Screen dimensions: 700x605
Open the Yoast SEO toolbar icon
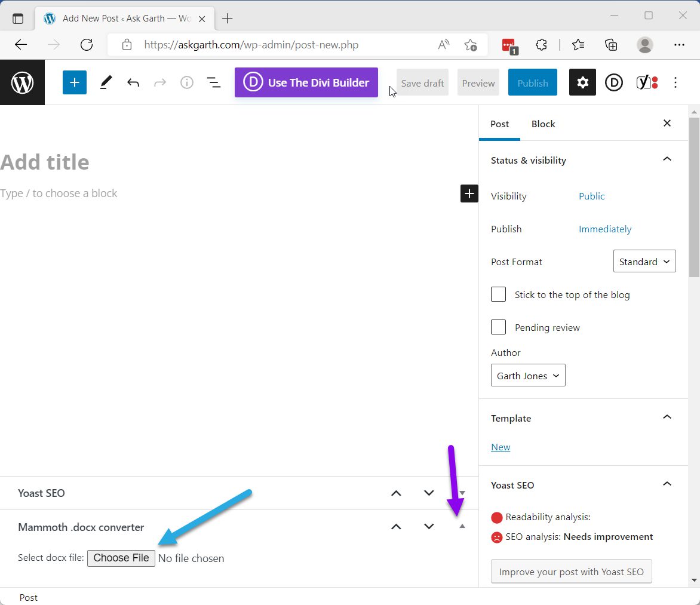(647, 82)
